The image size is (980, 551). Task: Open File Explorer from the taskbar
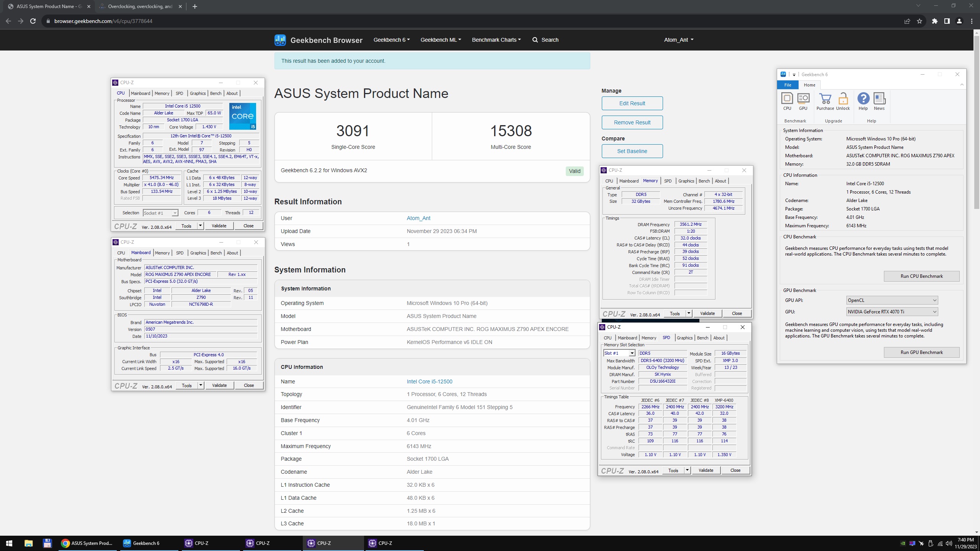[29, 543]
